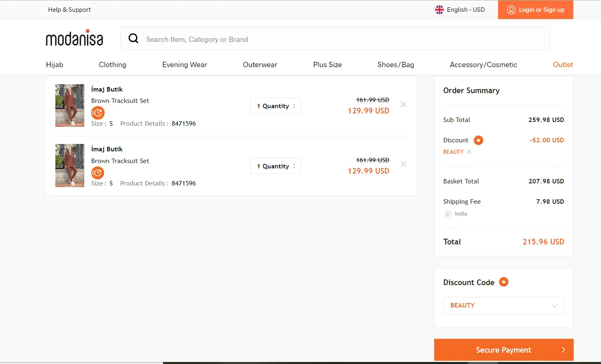The width and height of the screenshot is (601, 364).
Task: Open English - USD language selector
Action: point(460,10)
